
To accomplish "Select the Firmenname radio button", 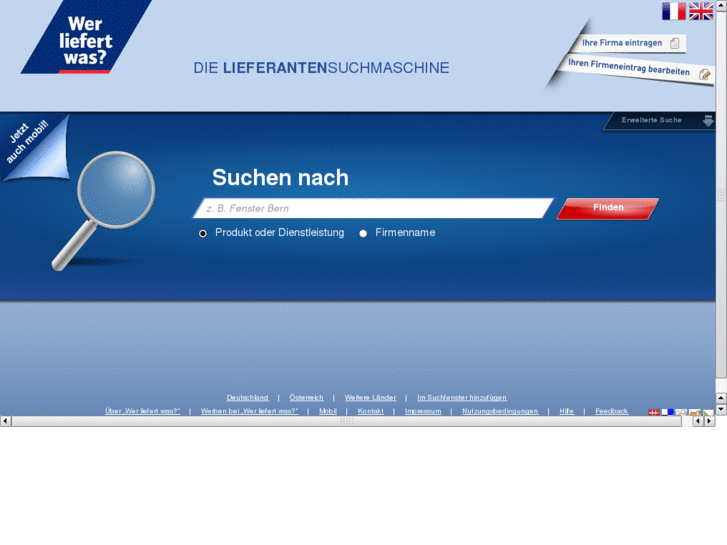I will 363,233.
